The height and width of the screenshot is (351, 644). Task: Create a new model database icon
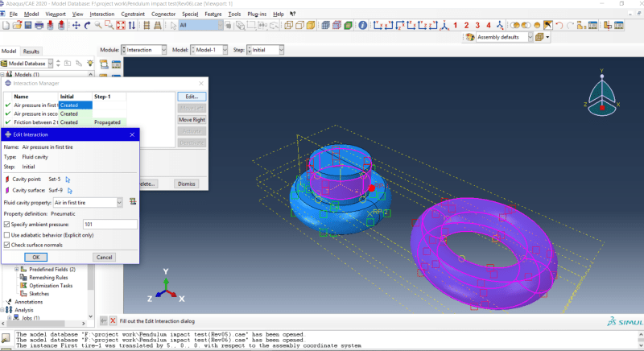6,26
